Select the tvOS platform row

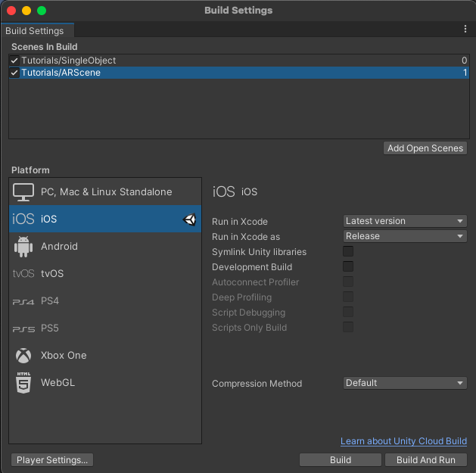click(105, 273)
